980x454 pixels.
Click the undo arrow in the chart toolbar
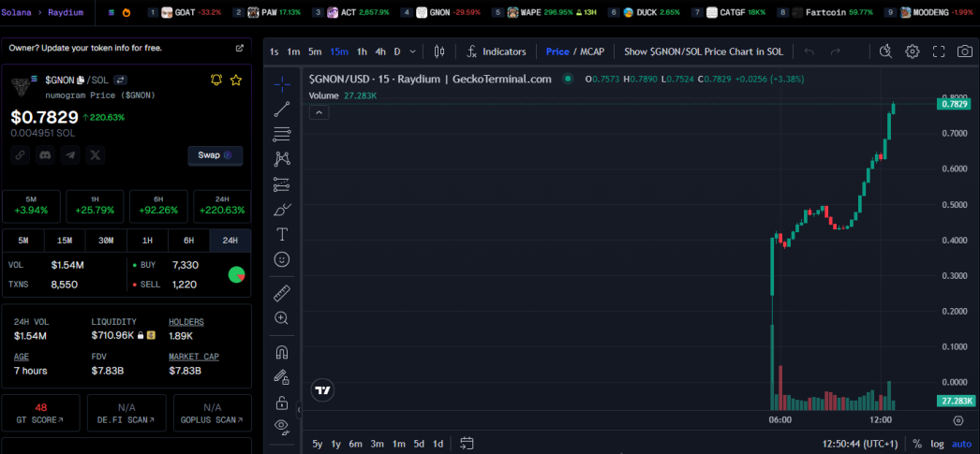coord(809,51)
